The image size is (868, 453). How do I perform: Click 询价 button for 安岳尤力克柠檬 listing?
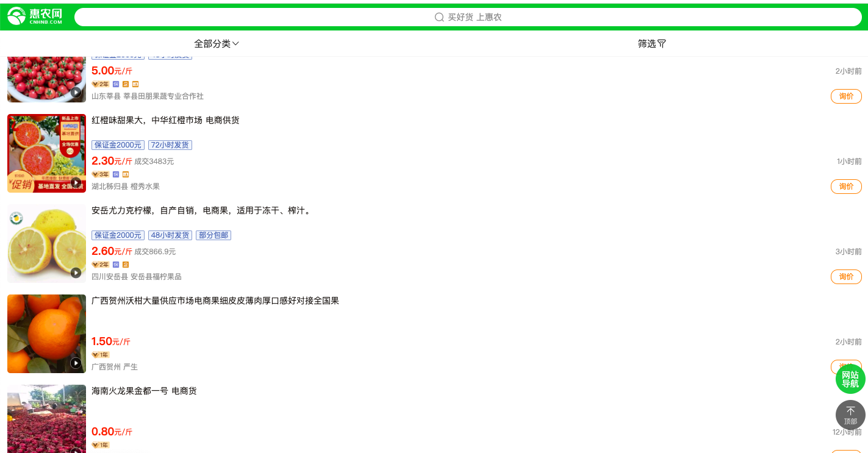845,277
